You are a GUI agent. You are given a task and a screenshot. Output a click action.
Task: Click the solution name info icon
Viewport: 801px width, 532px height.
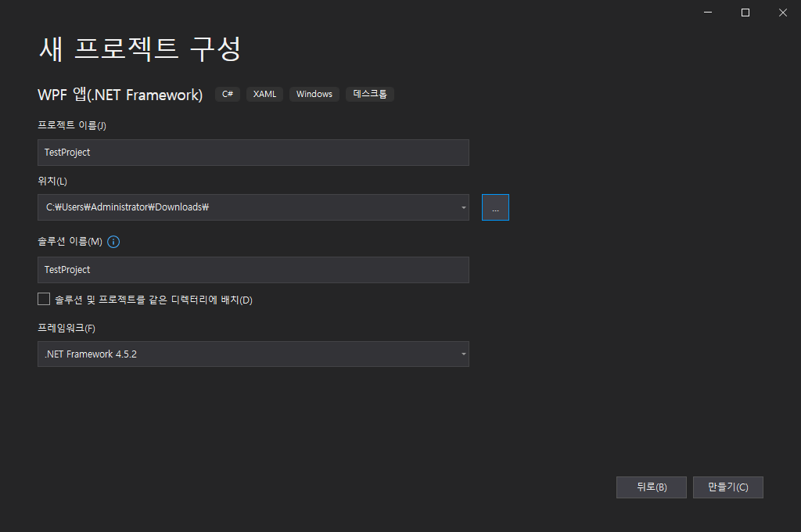tap(113, 242)
